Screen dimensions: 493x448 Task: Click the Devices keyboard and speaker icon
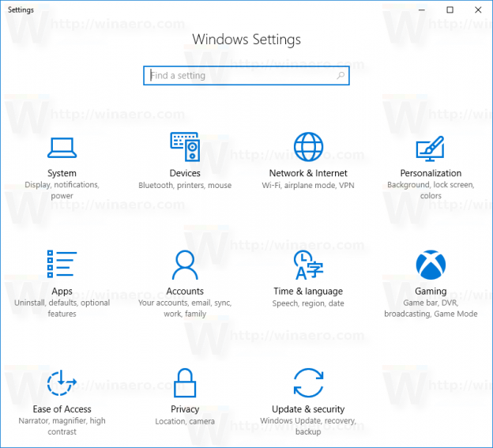185,147
